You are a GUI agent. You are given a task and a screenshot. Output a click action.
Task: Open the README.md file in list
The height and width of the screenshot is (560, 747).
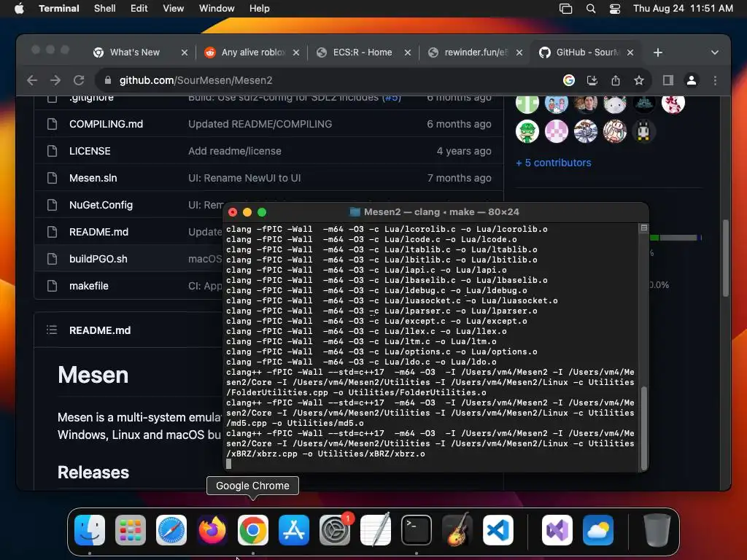tap(98, 232)
